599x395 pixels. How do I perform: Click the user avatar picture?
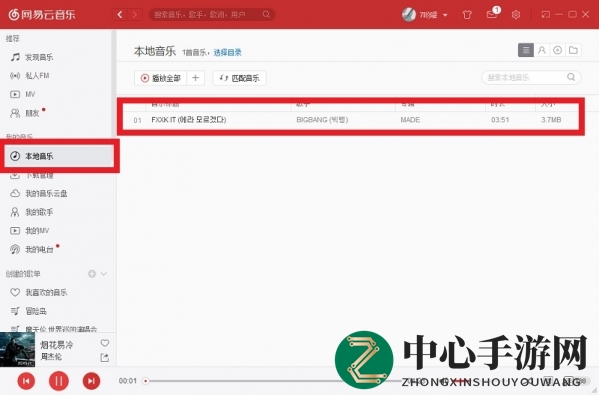coord(409,15)
